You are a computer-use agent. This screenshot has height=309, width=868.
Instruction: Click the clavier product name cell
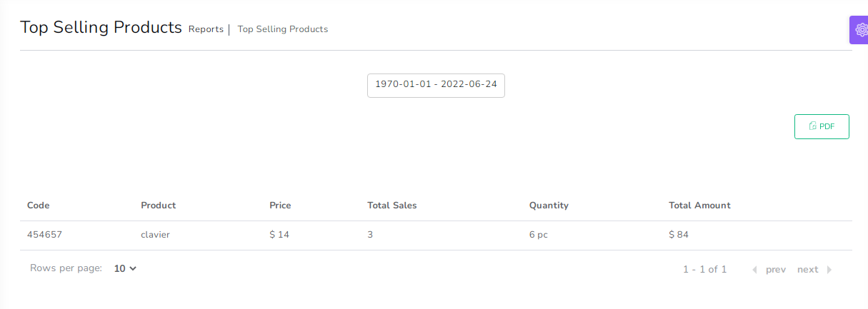click(x=155, y=235)
